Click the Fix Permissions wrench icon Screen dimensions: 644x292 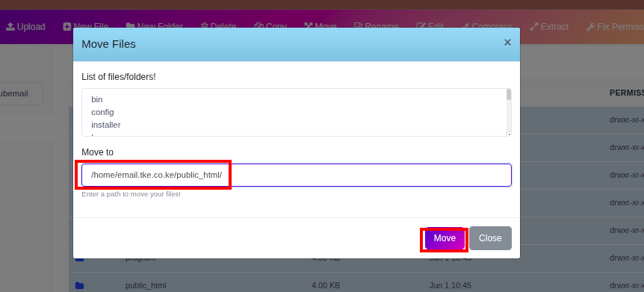[590, 27]
